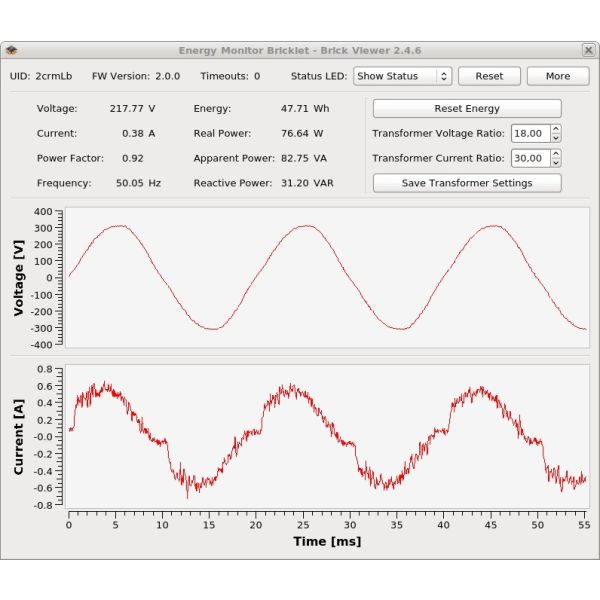Click the Power Factor value 0.92
Image resolution: width=600 pixels, height=600 pixels.
[133, 158]
